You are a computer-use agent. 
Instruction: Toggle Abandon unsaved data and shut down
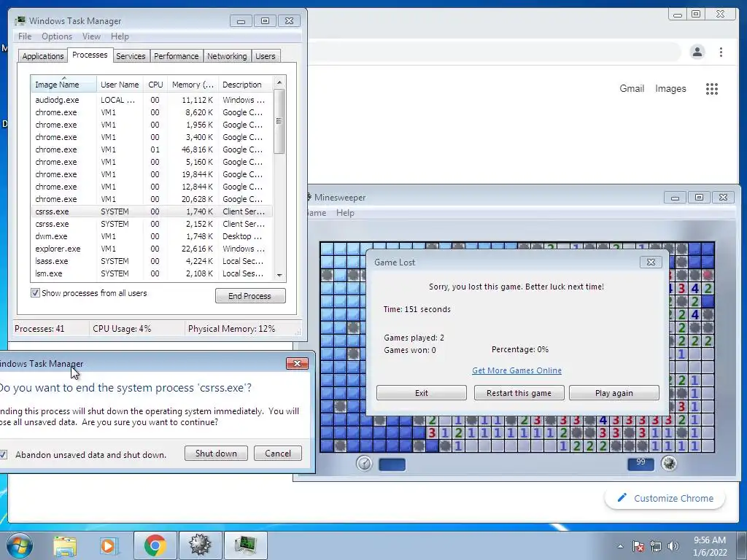point(3,455)
